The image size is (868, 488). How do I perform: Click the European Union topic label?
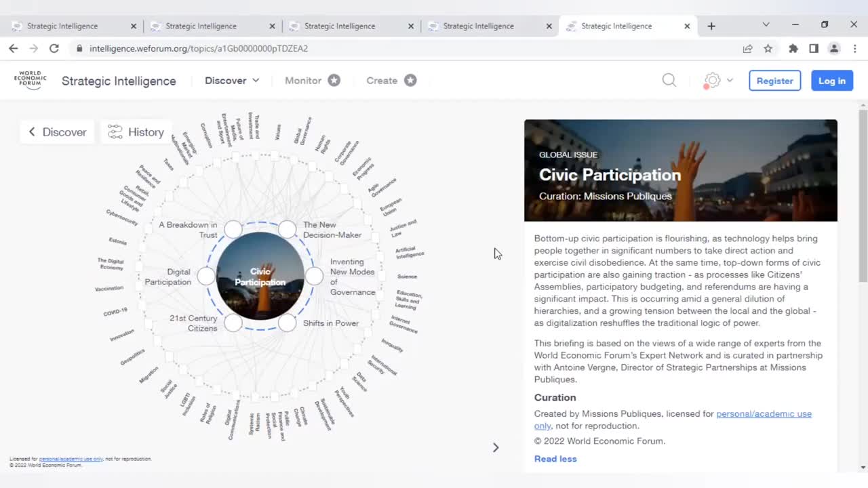pos(391,206)
